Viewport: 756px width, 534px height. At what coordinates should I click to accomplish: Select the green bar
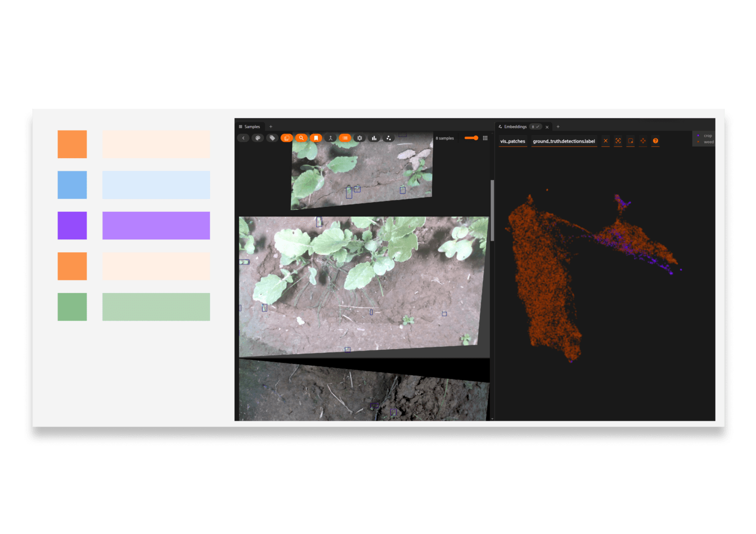pos(156,307)
